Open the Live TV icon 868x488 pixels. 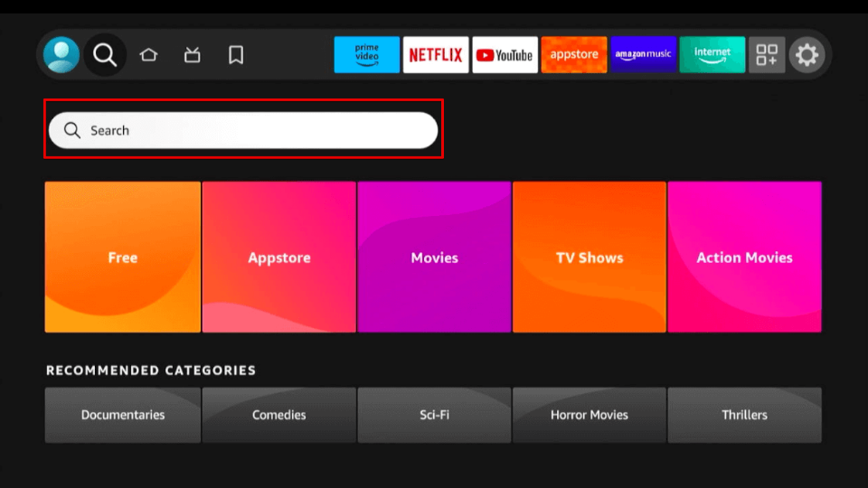192,55
